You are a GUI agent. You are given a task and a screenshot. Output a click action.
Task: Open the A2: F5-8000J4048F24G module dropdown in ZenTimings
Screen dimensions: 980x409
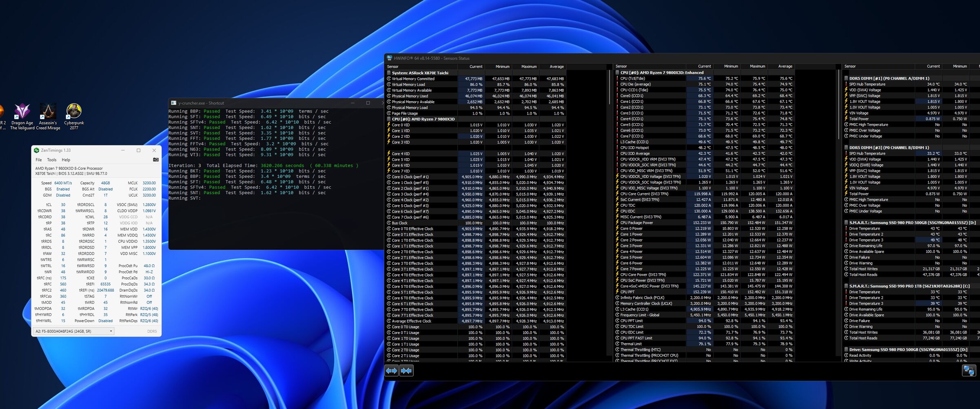tap(73, 331)
